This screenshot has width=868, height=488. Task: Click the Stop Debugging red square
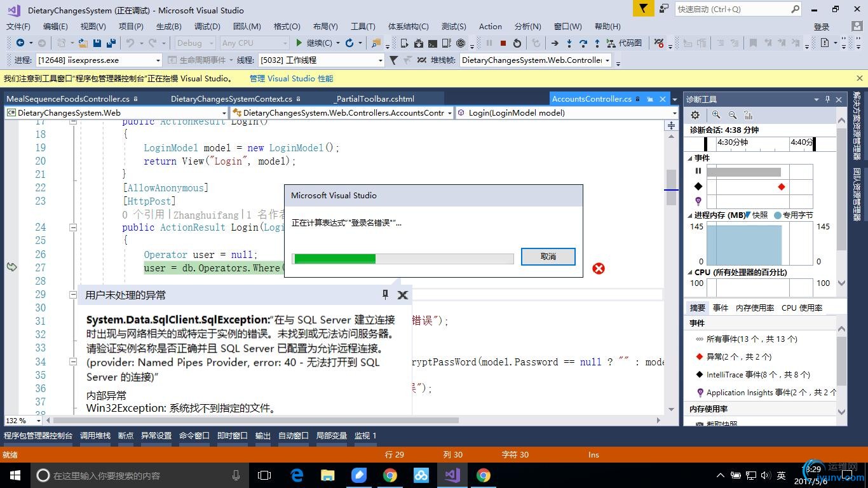[x=503, y=43]
